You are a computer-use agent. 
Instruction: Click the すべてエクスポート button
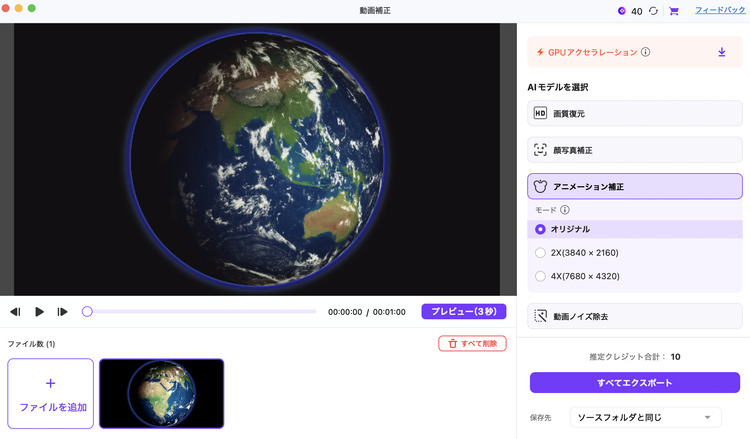click(x=634, y=383)
